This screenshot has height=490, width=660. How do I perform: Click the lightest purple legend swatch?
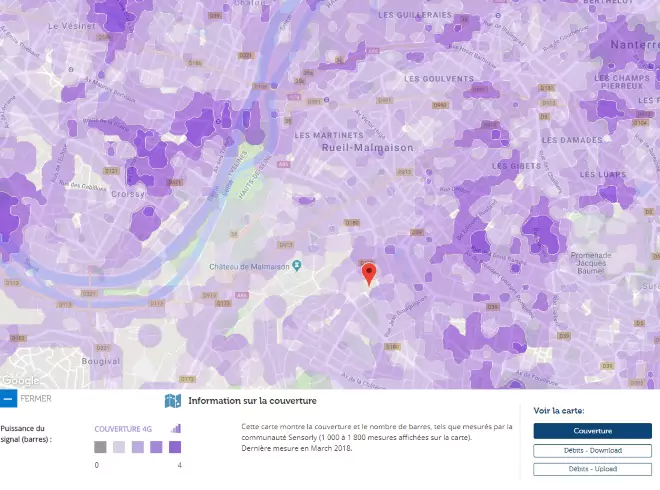click(119, 447)
